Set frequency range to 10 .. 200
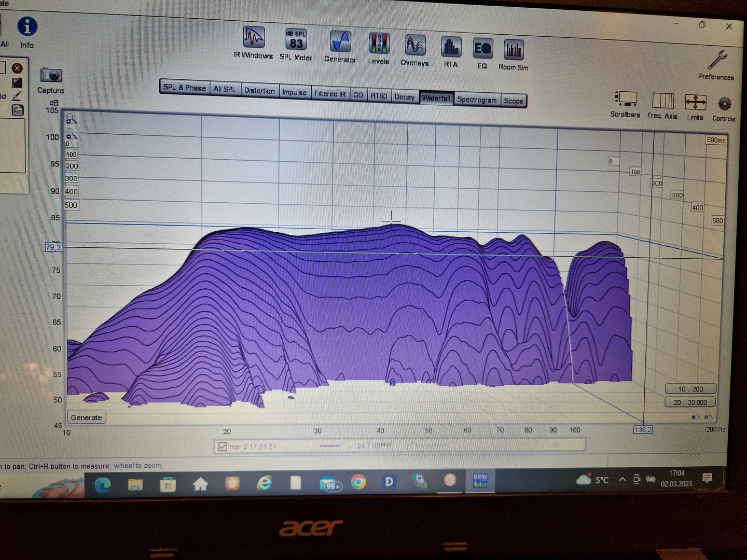747x560 pixels. tap(690, 389)
